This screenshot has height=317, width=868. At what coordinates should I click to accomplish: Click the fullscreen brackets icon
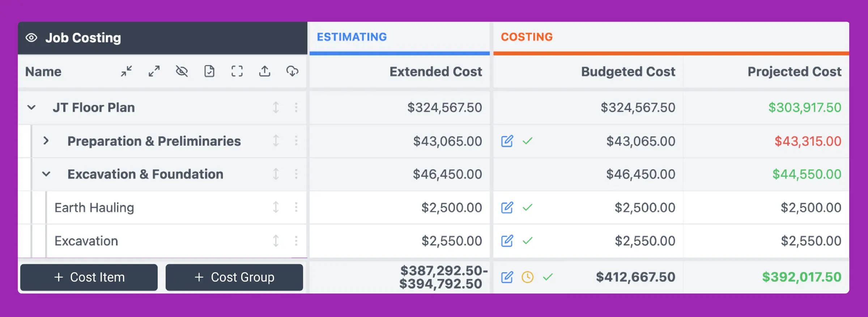point(237,71)
